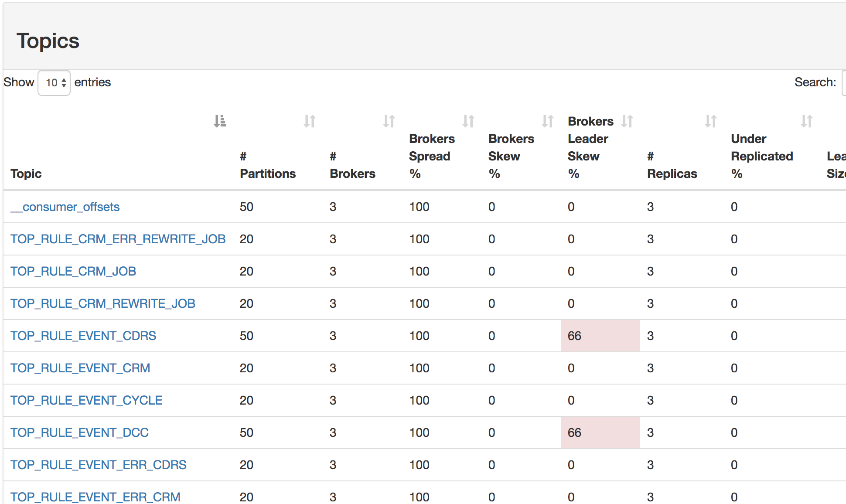Open the TOP_RULE_CRM_JOB topic
This screenshot has width=846, height=504.
pos(73,271)
